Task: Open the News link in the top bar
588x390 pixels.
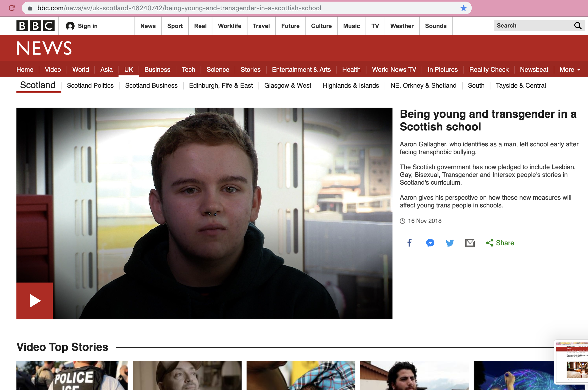Action: tap(148, 26)
